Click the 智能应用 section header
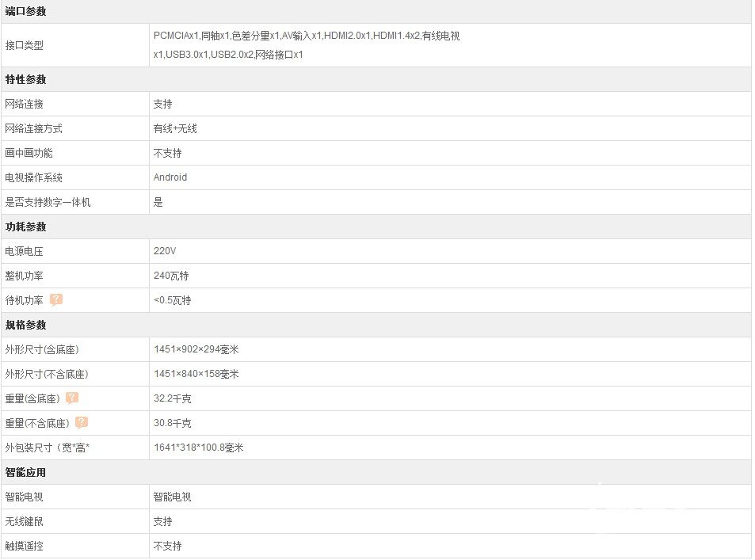Viewport: 755px width, 560px height. tap(25, 472)
